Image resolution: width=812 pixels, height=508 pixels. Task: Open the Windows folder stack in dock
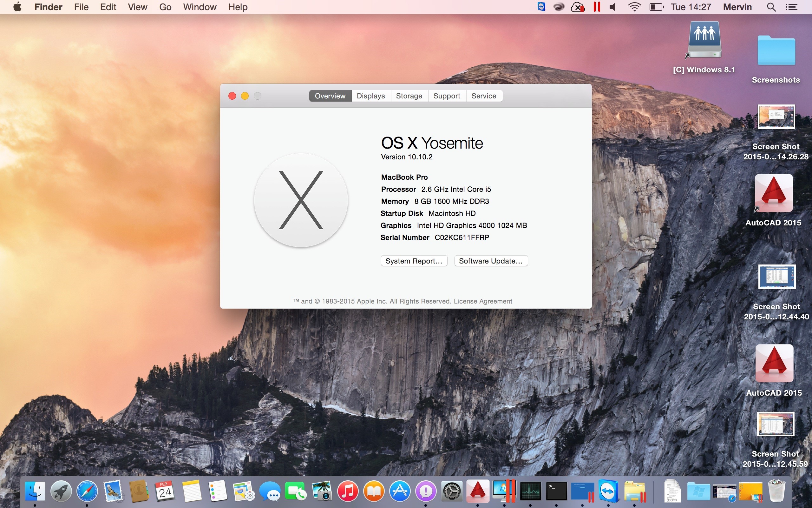point(698,492)
